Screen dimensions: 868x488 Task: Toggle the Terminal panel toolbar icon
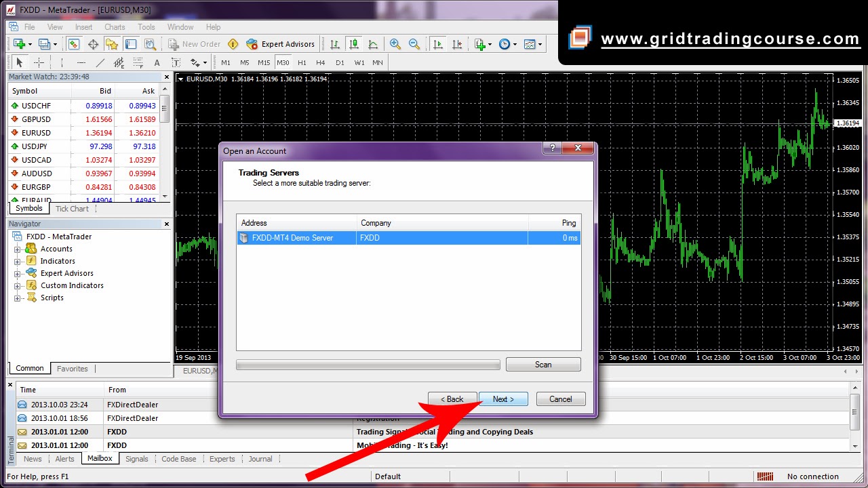(x=131, y=44)
